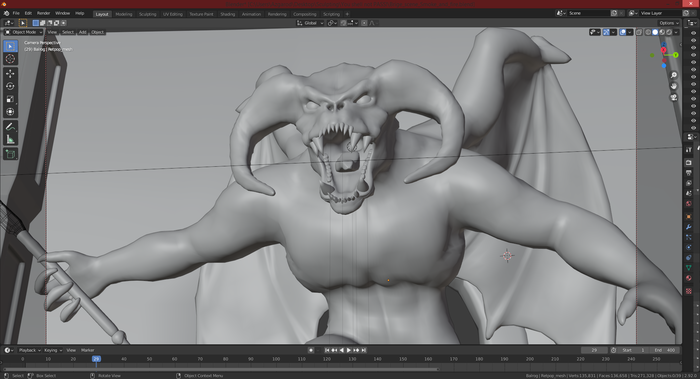Play the animation forward
This screenshot has height=379, width=700.
point(349,350)
